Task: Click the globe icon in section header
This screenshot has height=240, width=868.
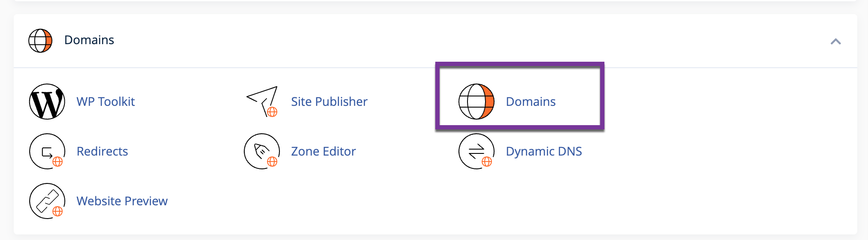Action: (40, 41)
